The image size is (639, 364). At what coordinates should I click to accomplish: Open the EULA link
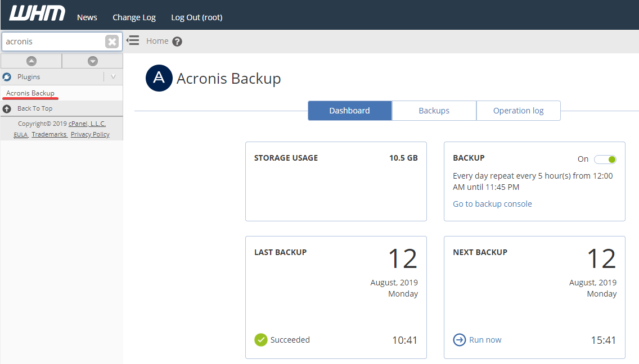20,134
